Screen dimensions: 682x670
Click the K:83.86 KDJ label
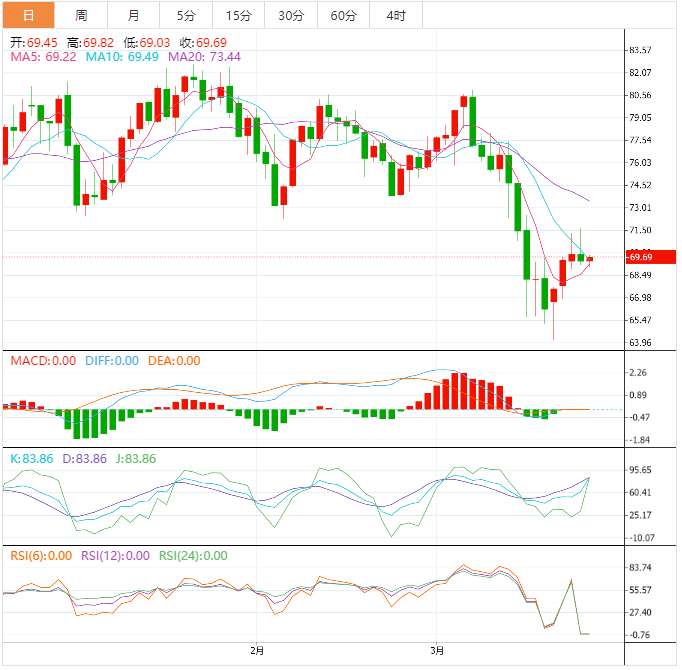pos(32,458)
